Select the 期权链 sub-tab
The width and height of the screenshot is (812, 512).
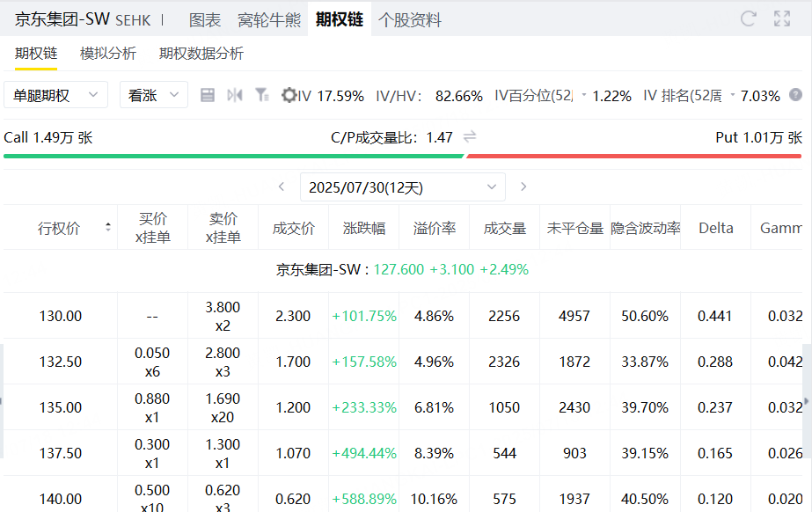[x=36, y=54]
